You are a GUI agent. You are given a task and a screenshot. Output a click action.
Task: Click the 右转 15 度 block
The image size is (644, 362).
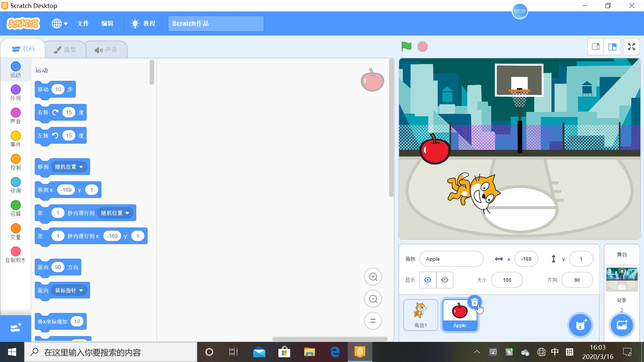coord(61,113)
